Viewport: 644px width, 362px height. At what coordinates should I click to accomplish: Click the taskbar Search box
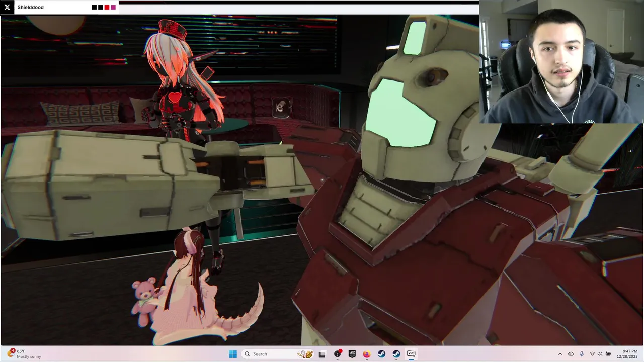pos(278,354)
